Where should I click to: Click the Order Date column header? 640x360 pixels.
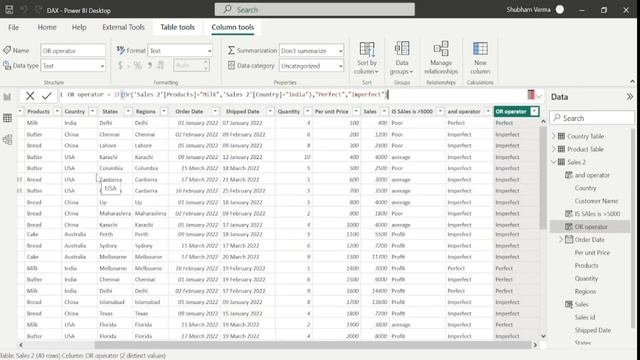click(x=189, y=111)
